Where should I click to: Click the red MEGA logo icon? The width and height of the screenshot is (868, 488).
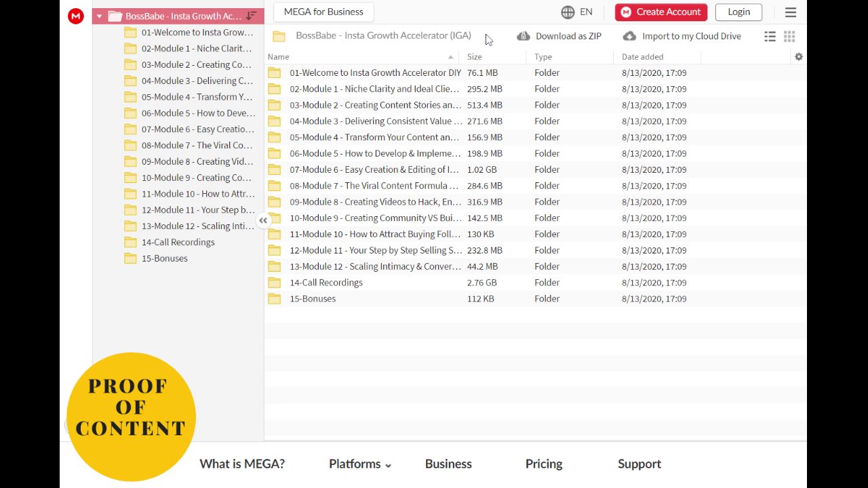[76, 16]
